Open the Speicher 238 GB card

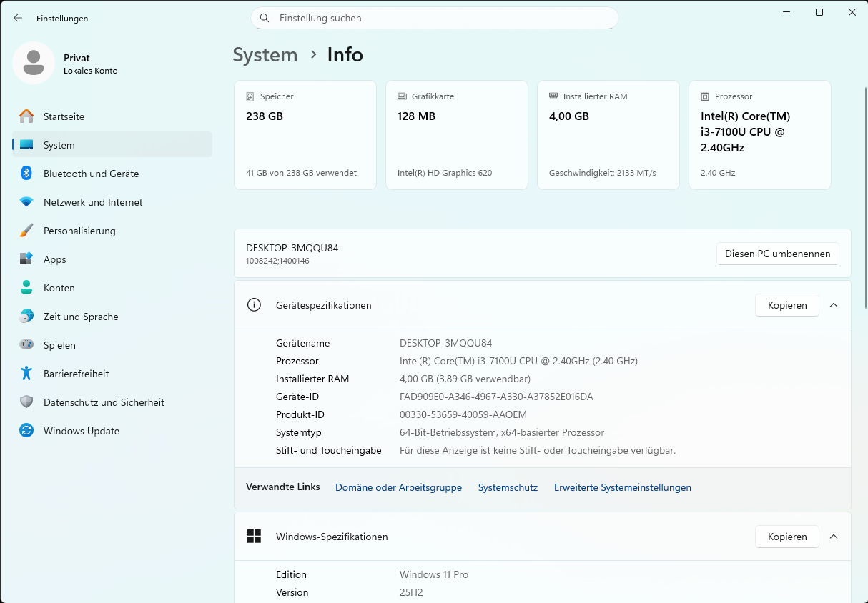[305, 135]
